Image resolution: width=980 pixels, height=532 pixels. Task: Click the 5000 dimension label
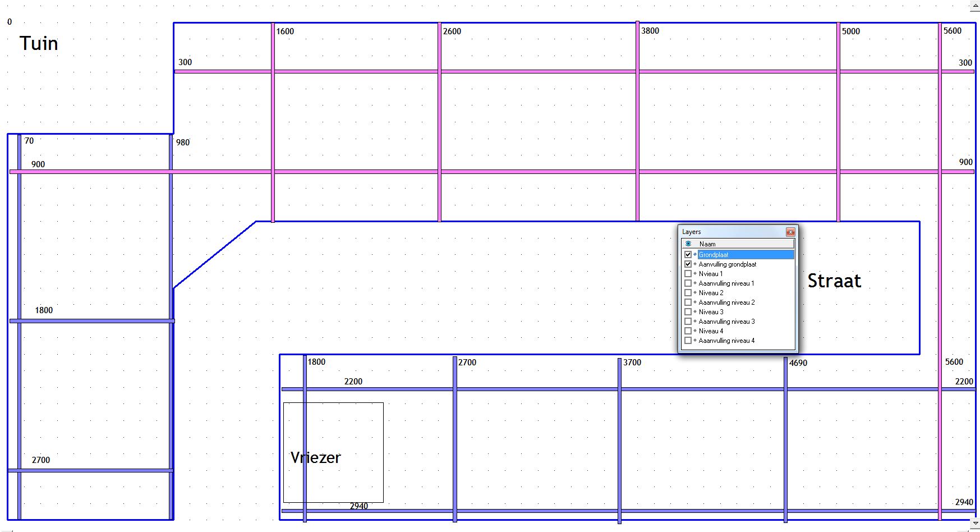tap(851, 31)
